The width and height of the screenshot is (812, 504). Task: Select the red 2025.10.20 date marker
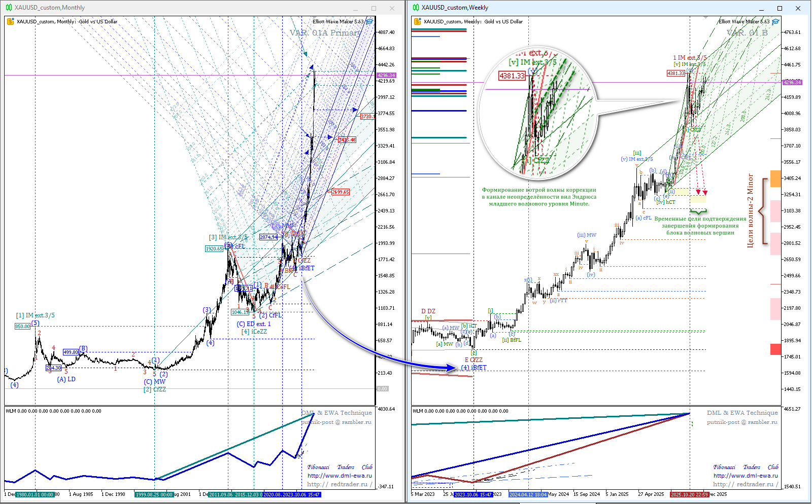pos(689,494)
